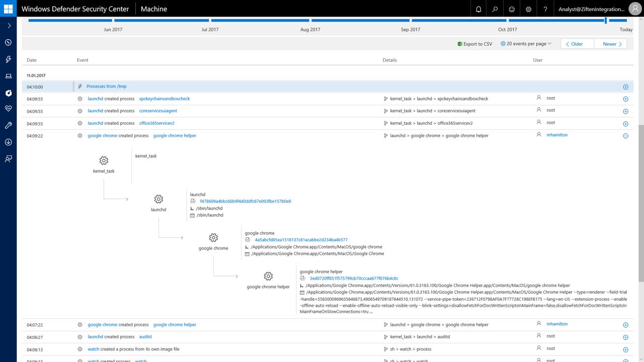
Task: Click the Oct 2017 timeline segment
Action: click(x=556, y=21)
